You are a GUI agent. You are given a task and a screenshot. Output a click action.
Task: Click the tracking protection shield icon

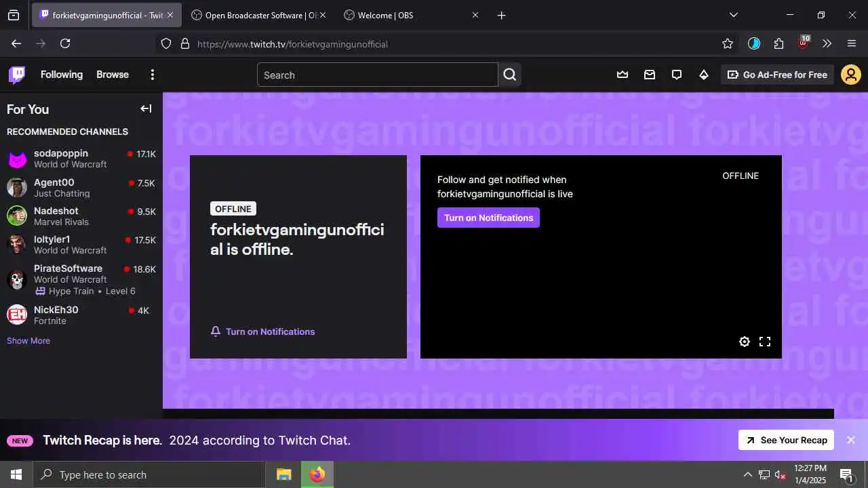pyautogui.click(x=166, y=43)
